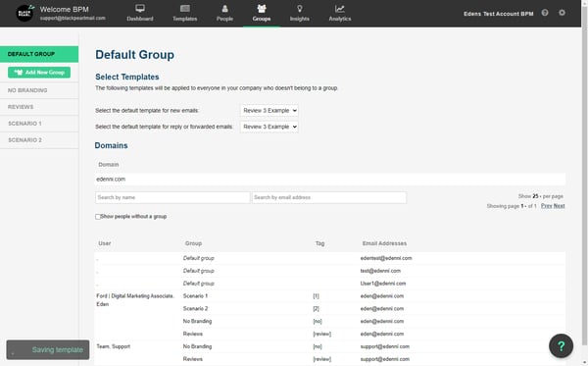Click the Add New Group button
Screen dimensions: 588x366
(39, 72)
